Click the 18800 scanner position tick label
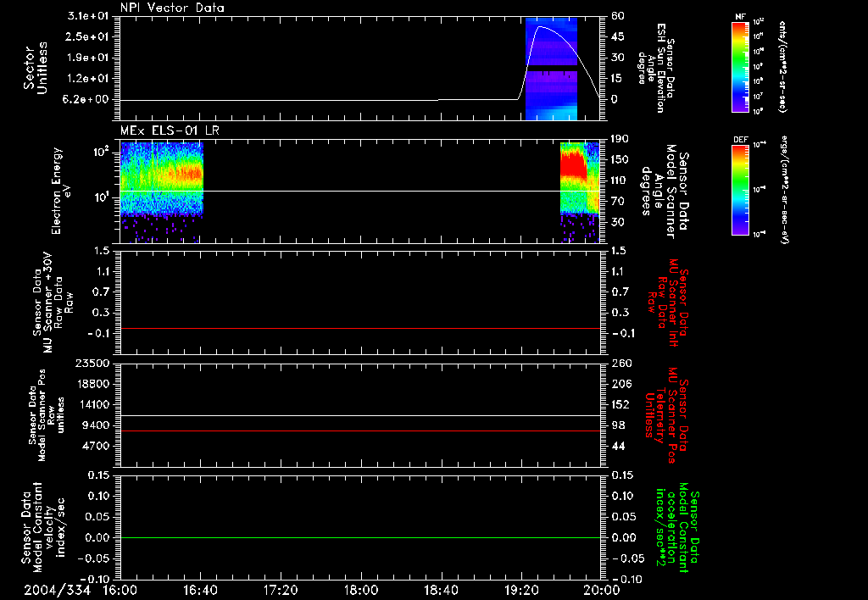Screen dimensions: 868x600 tap(92, 384)
